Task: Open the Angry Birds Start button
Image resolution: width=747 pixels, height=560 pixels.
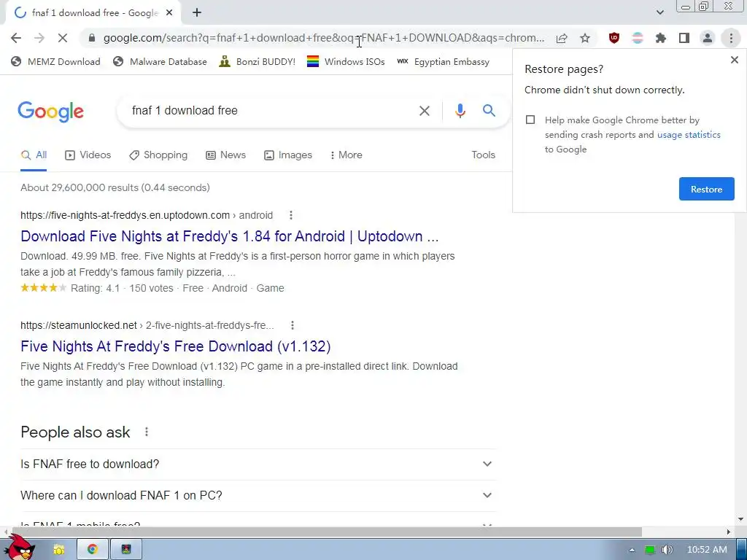Action: (x=21, y=547)
